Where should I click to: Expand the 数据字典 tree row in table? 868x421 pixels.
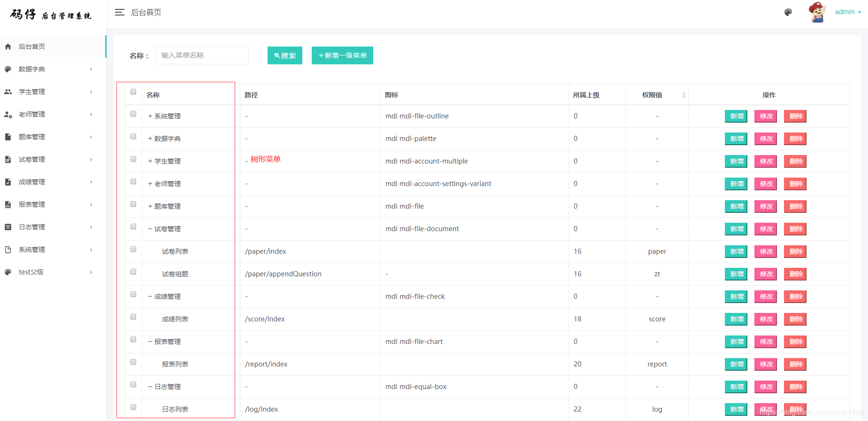click(x=150, y=139)
